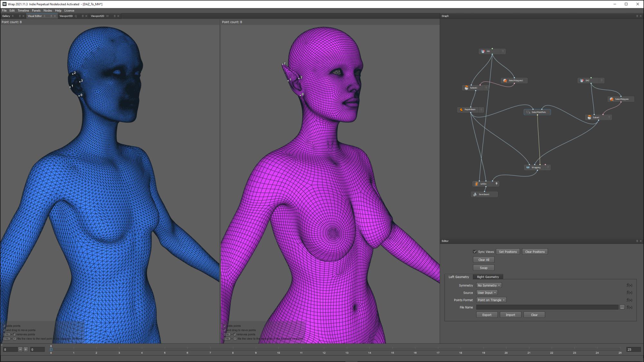Click the SaveGeom1 node icon
644x362 pixels.
(x=475, y=194)
